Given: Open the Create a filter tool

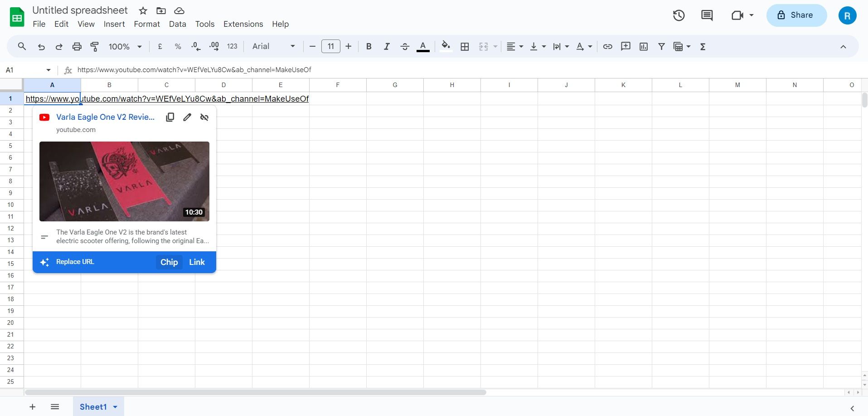Looking at the screenshot, I should [661, 46].
